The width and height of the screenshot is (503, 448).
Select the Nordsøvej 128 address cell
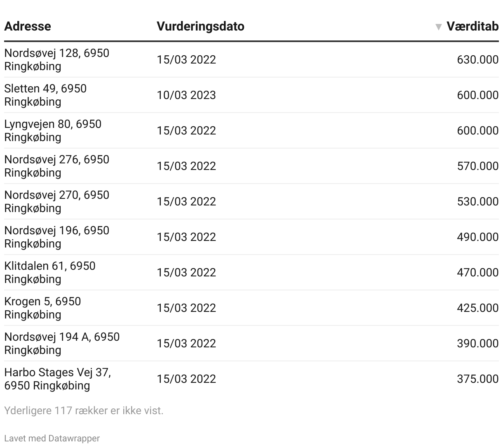pos(56,59)
